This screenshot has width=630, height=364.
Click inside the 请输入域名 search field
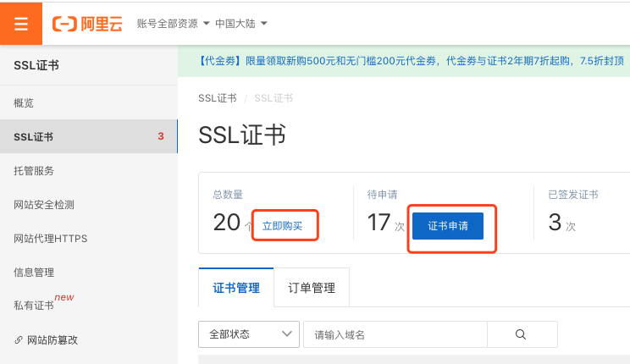(x=394, y=334)
